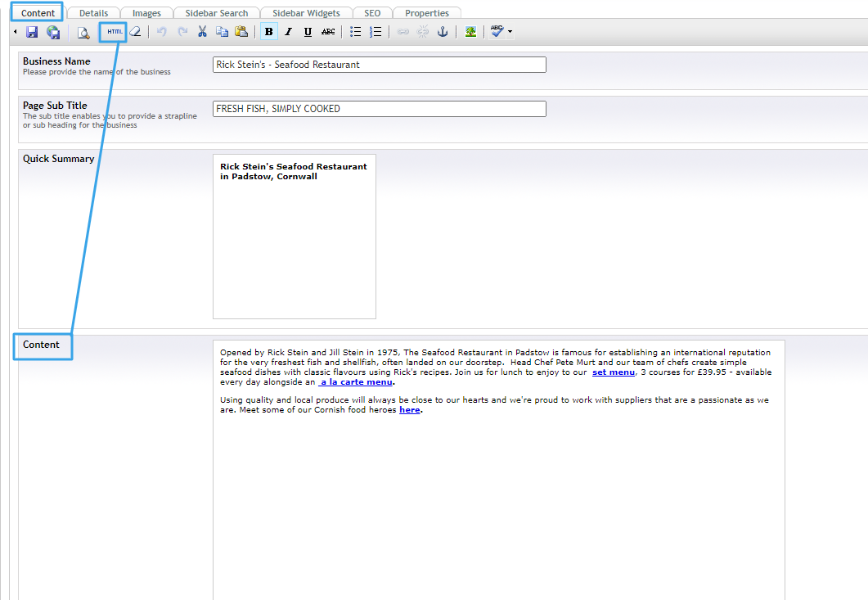Click the Page Sub Title input field
The width and height of the screenshot is (868, 600).
click(x=380, y=109)
